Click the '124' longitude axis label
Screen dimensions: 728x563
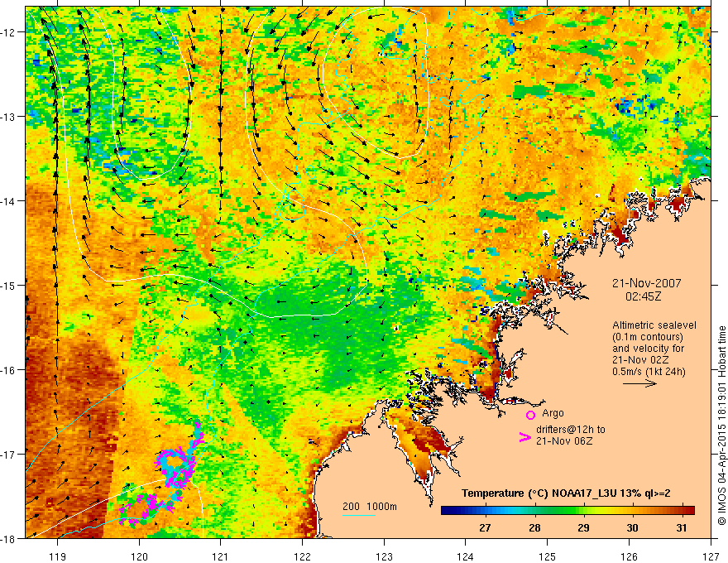[466, 556]
